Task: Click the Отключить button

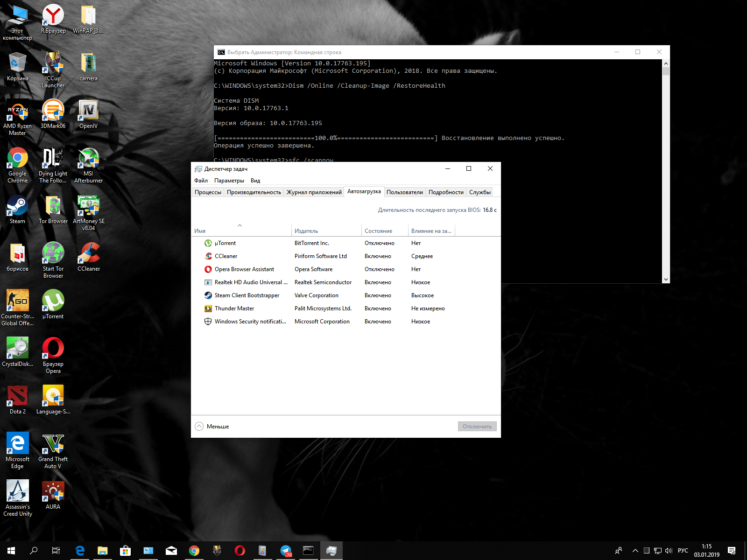Action: tap(477, 427)
